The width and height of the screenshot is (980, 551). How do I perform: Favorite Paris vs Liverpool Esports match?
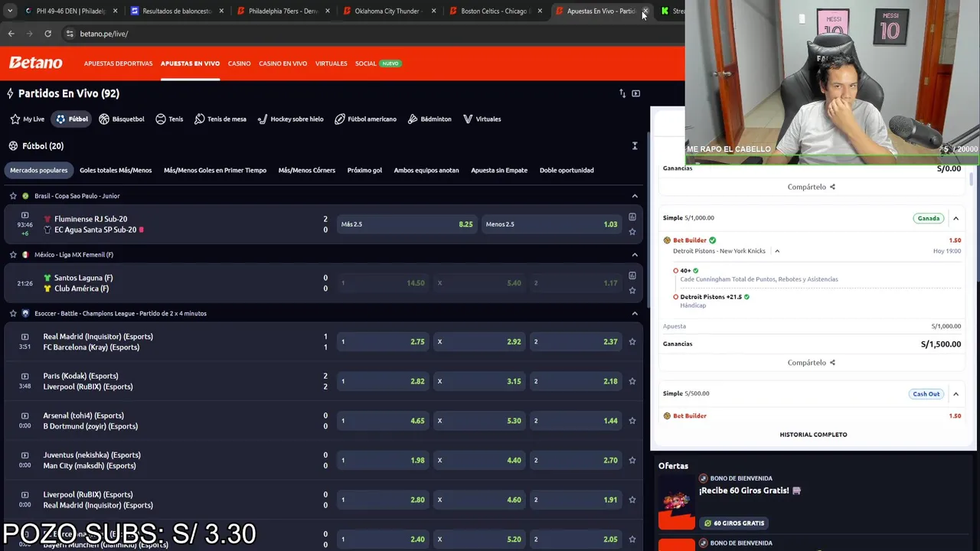tap(632, 381)
